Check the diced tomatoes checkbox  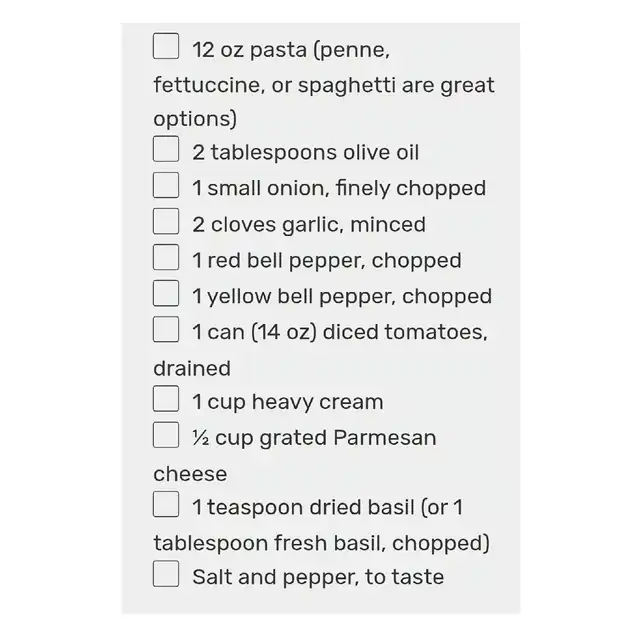pyautogui.click(x=166, y=330)
